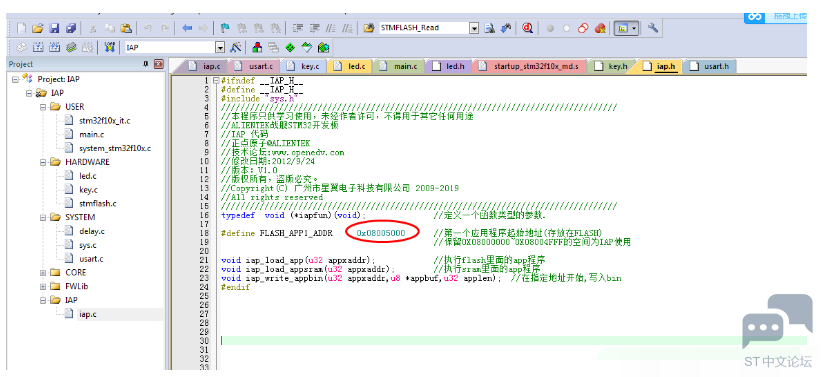Open IAP target selection dropdown

[x=220, y=47]
